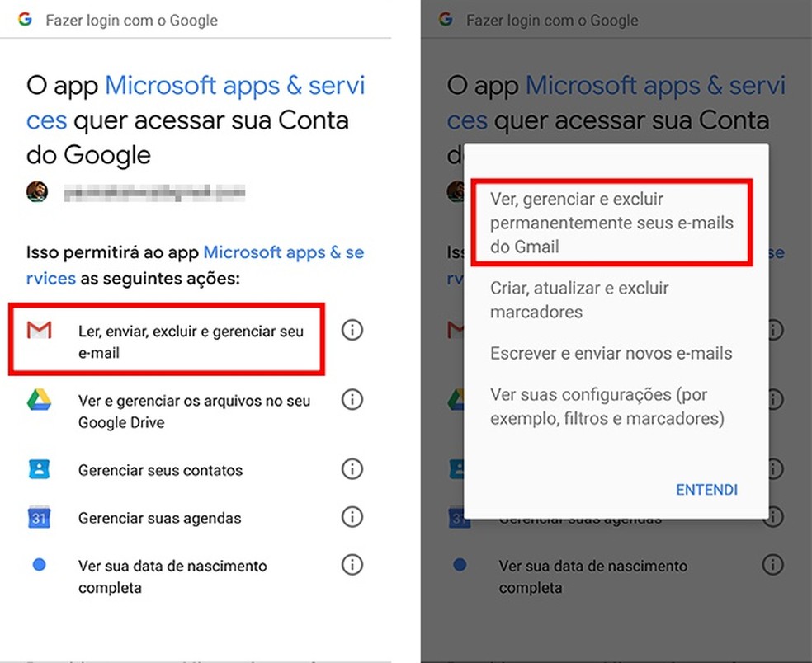812x663 pixels.
Task: Select "Ver, gerenciar e excluir permanentemente" entry
Action: [x=611, y=223]
